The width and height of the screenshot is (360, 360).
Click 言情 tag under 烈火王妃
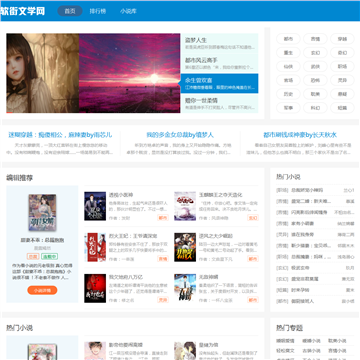[163, 259]
